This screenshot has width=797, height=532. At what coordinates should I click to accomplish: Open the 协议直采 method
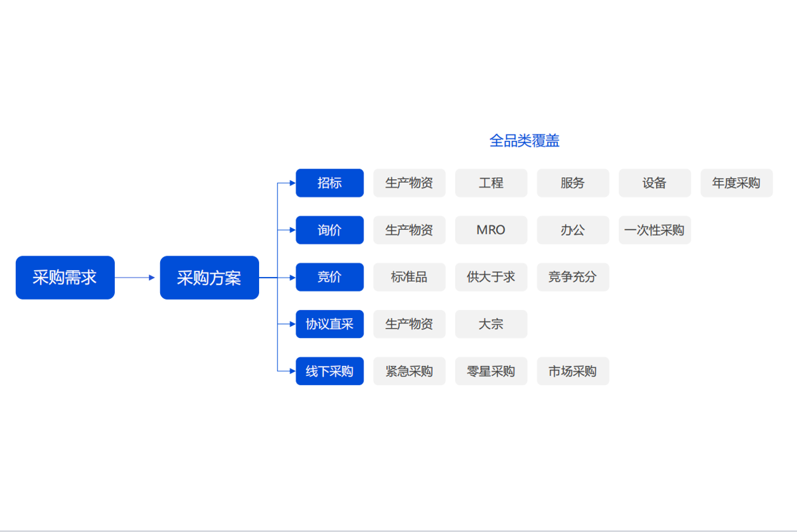329,324
